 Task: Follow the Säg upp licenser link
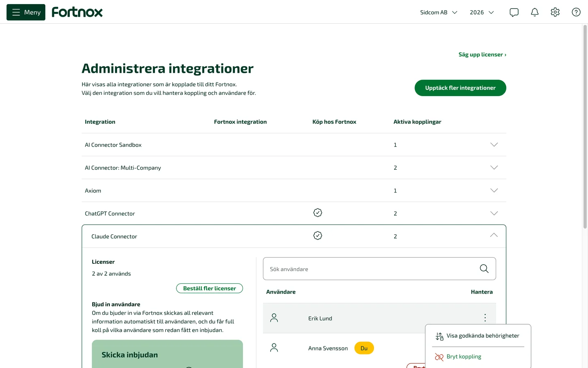point(482,54)
